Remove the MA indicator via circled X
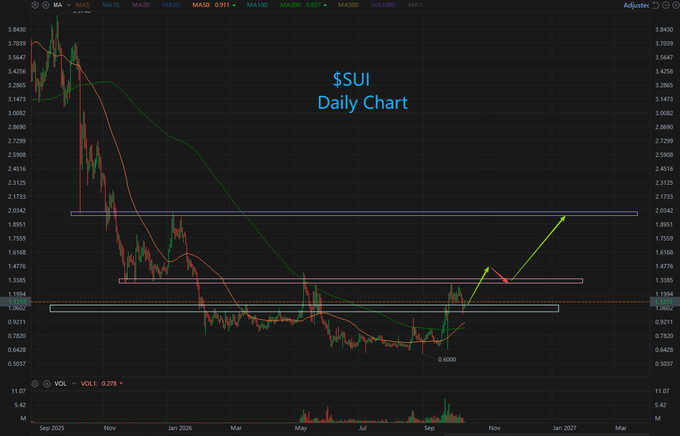Image resolution: width=680 pixels, height=436 pixels. pos(46,5)
